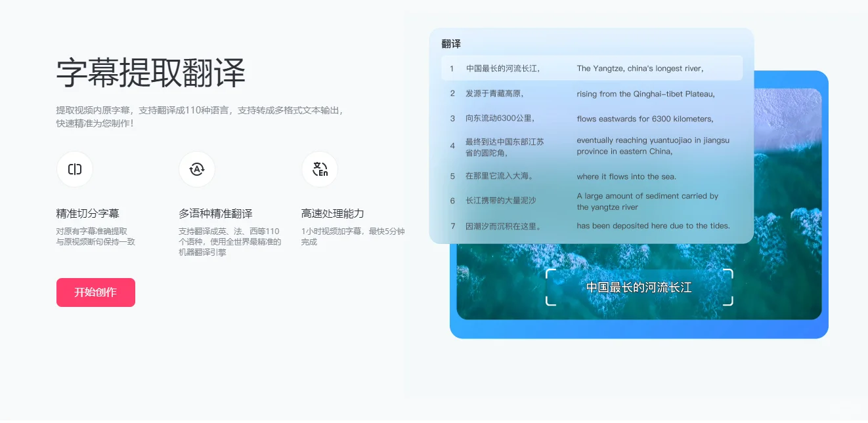
Task: Click the subtitle splitting icon above 精准切分字幕
Action: (x=74, y=169)
